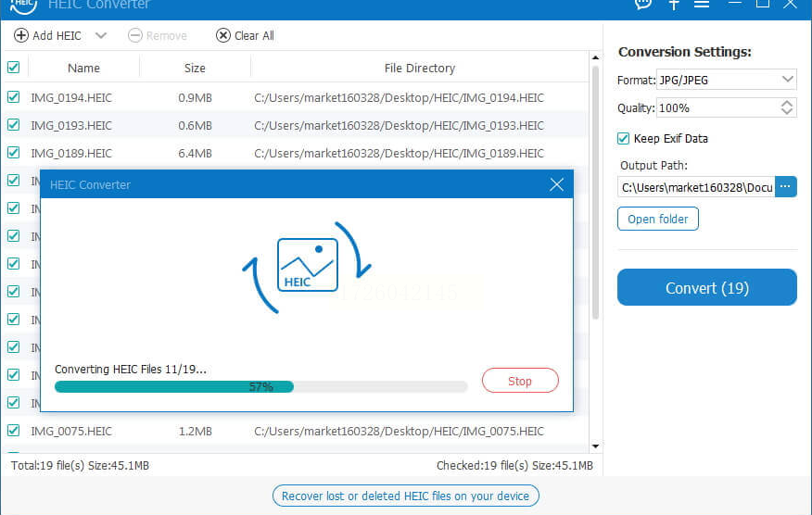Toggle the select-all checkbox in header
This screenshot has height=515, width=812.
14,68
